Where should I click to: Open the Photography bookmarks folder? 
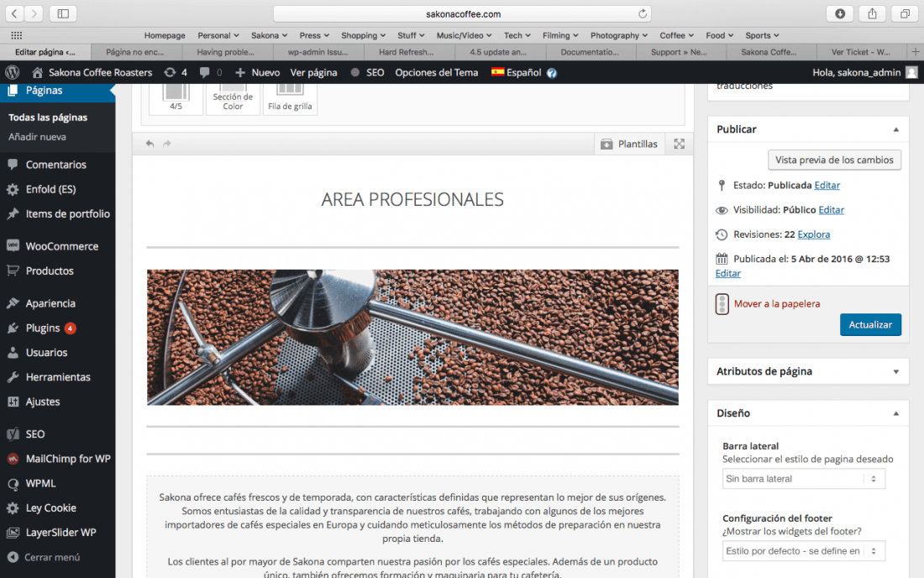tap(619, 35)
